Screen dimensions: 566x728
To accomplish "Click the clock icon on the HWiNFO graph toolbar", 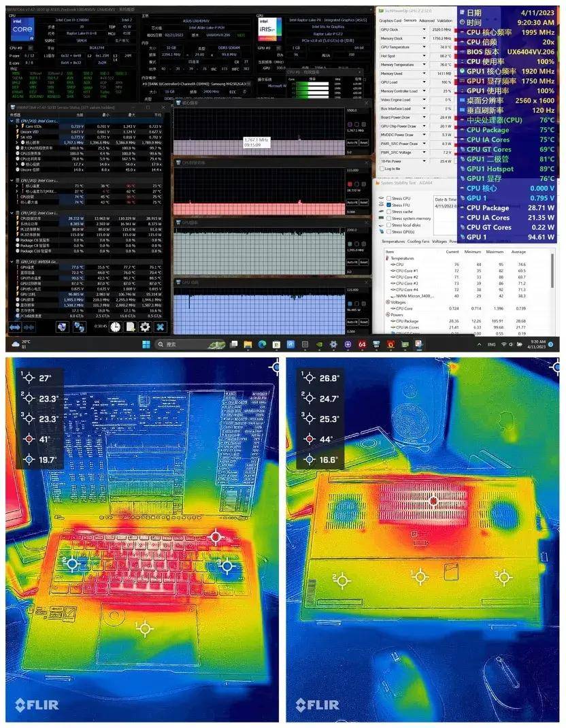I will [x=115, y=328].
